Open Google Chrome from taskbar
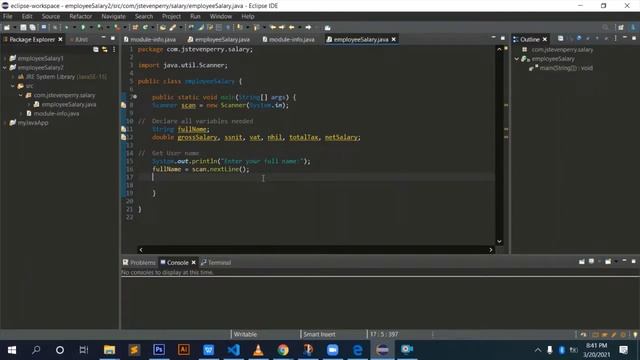Image resolution: width=640 pixels, height=360 pixels. [283, 350]
